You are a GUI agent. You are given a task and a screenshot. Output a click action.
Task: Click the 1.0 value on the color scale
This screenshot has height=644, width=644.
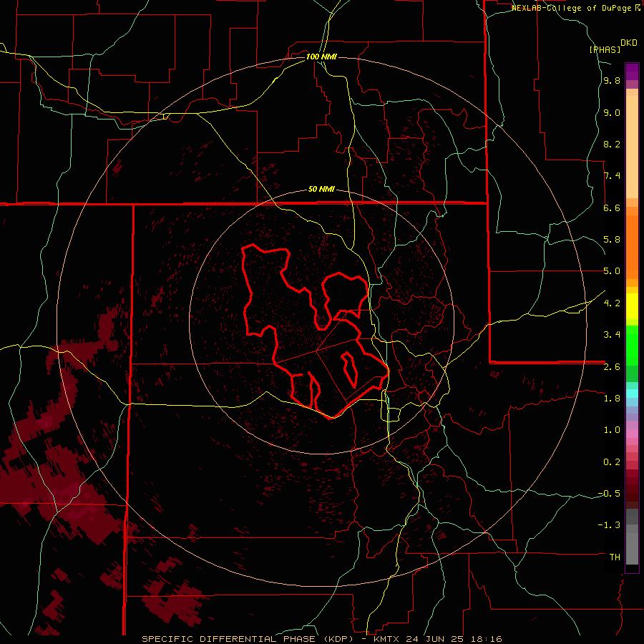click(612, 430)
